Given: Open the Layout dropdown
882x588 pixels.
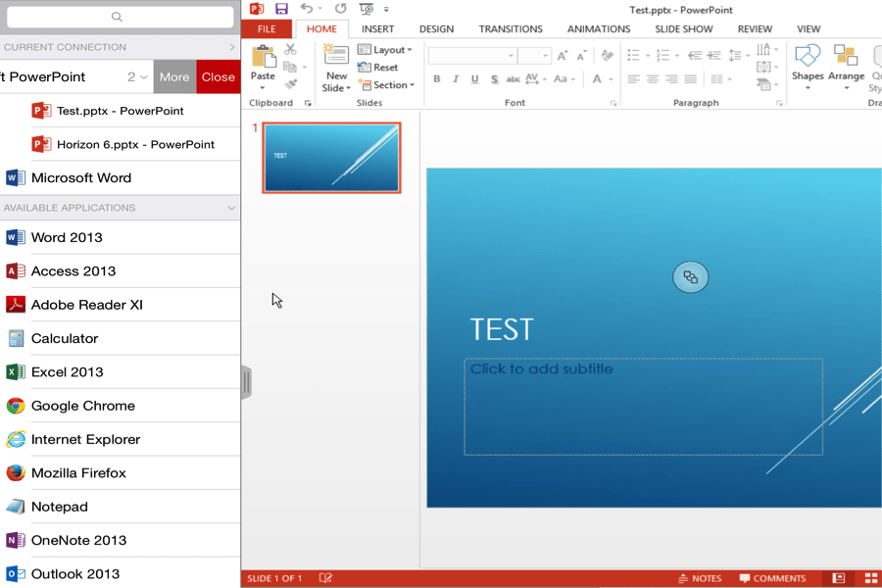Looking at the screenshot, I should 384,50.
